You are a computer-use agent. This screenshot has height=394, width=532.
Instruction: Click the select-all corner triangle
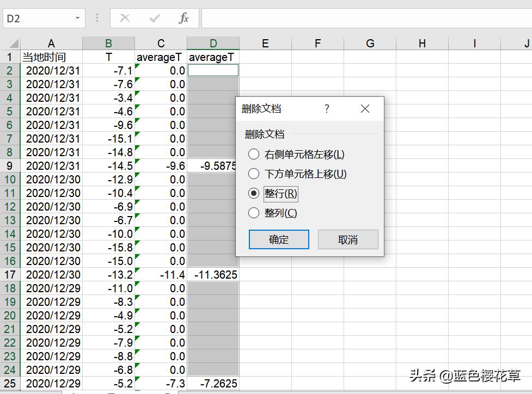pyautogui.click(x=14, y=44)
